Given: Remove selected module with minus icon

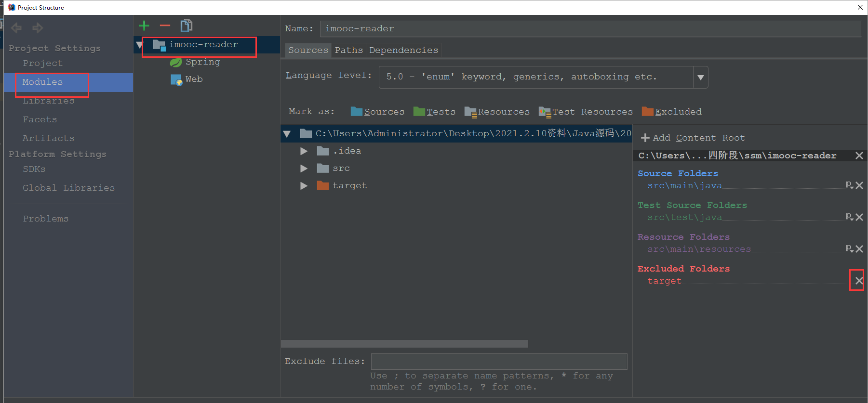Looking at the screenshot, I should (x=165, y=26).
